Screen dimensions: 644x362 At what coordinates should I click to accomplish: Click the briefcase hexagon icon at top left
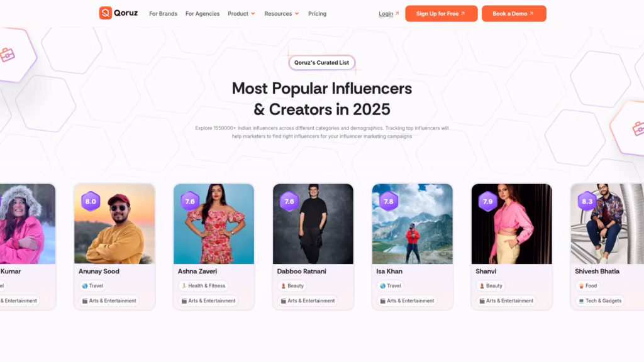click(8, 55)
